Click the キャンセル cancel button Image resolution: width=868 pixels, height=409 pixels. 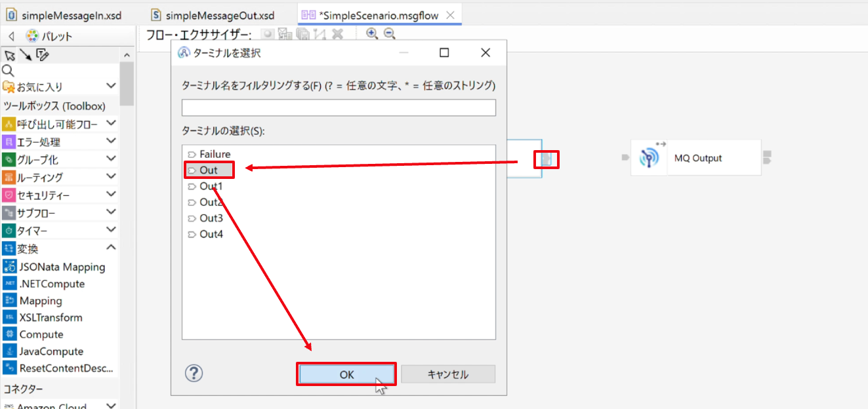[448, 374]
